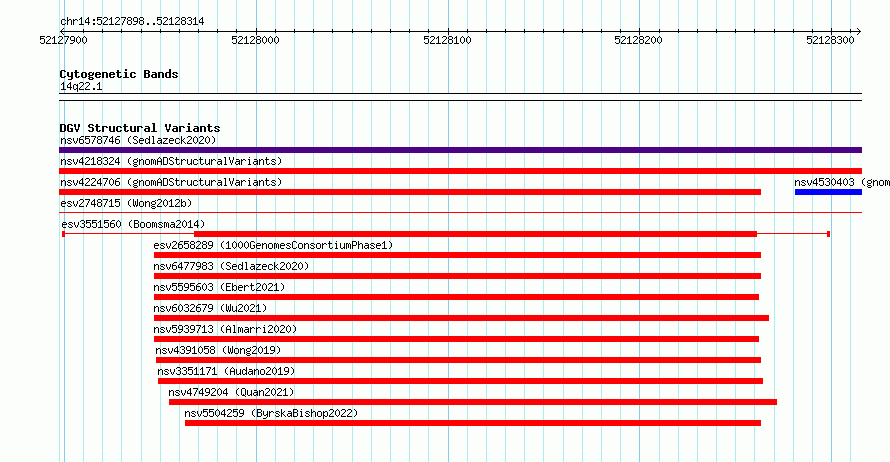The height and width of the screenshot is (462, 890).
Task: Open esv2748715 (Wong2012b) label
Action: 126,203
